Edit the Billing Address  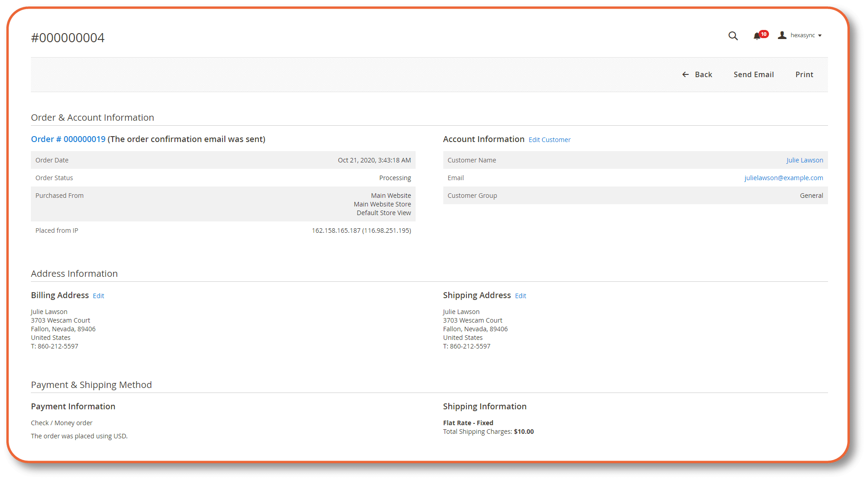click(98, 295)
